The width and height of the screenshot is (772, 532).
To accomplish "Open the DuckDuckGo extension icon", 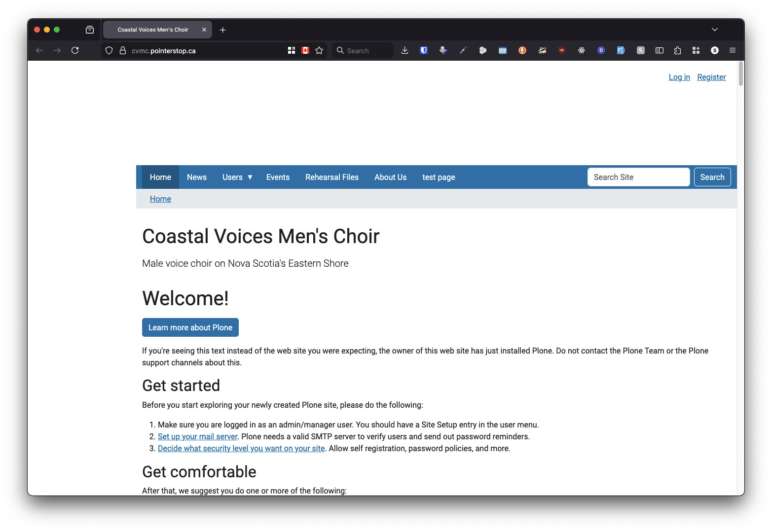I will click(x=522, y=50).
